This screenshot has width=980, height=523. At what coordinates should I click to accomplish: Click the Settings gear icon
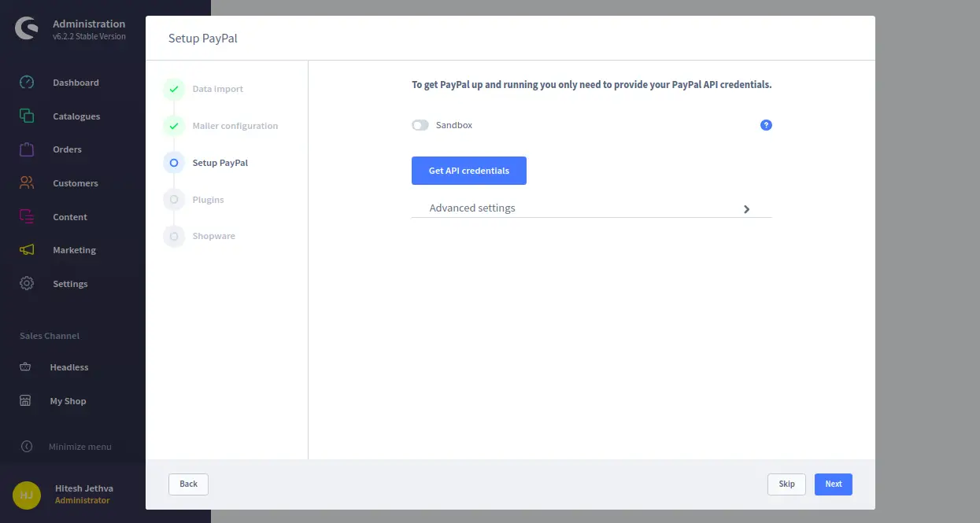coord(27,283)
